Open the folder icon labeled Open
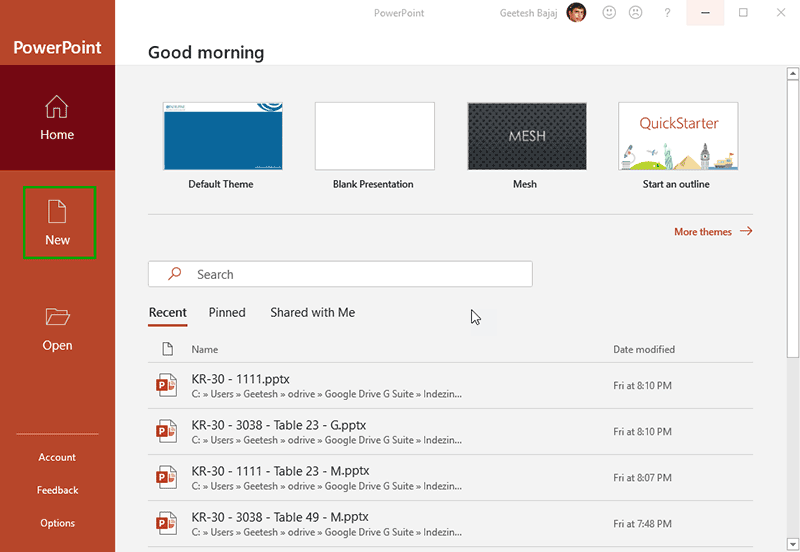Screen dimensions: 800x552 tap(57, 317)
